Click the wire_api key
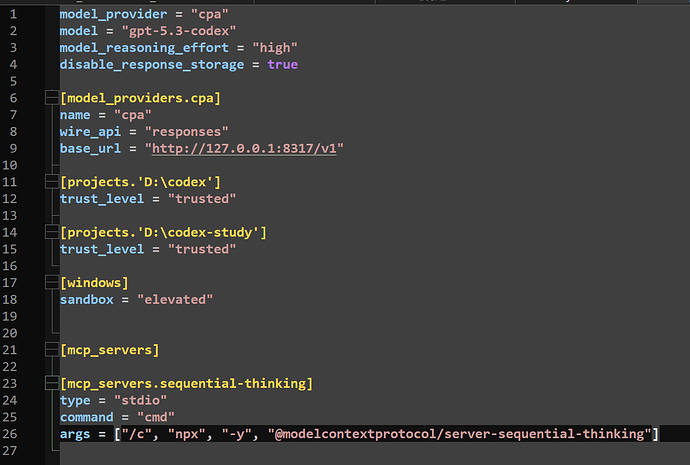The width and height of the screenshot is (690, 465). 90,132
